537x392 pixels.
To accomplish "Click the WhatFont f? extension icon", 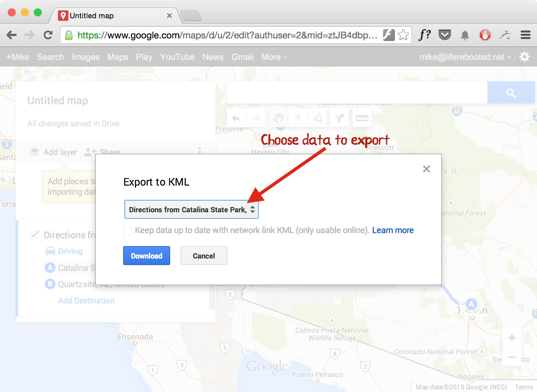I will pyautogui.click(x=425, y=35).
